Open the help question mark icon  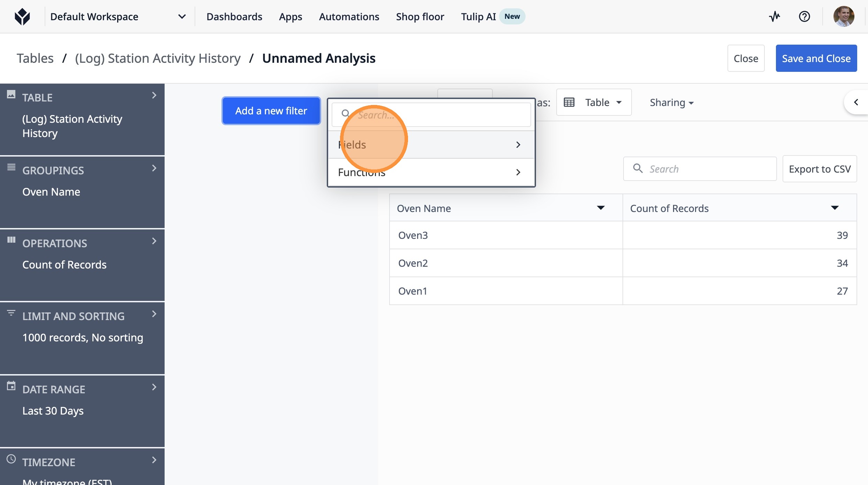pyautogui.click(x=804, y=16)
